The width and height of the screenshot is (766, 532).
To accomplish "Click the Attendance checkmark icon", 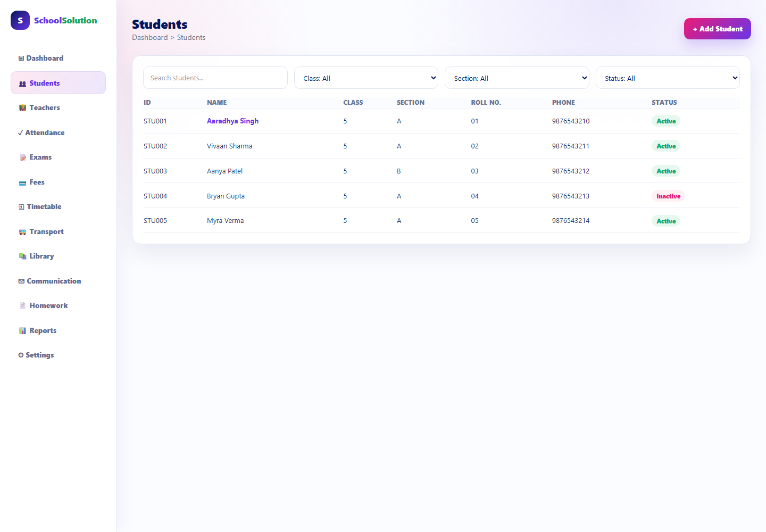I will [21, 133].
